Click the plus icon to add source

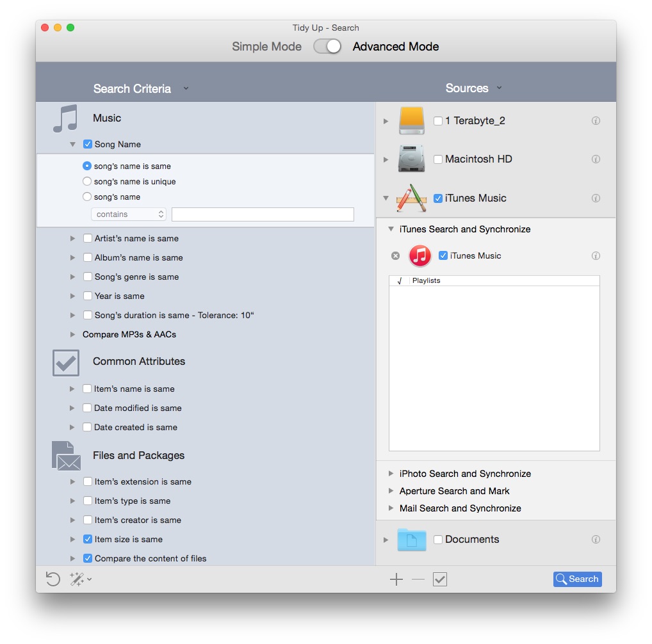click(x=396, y=579)
